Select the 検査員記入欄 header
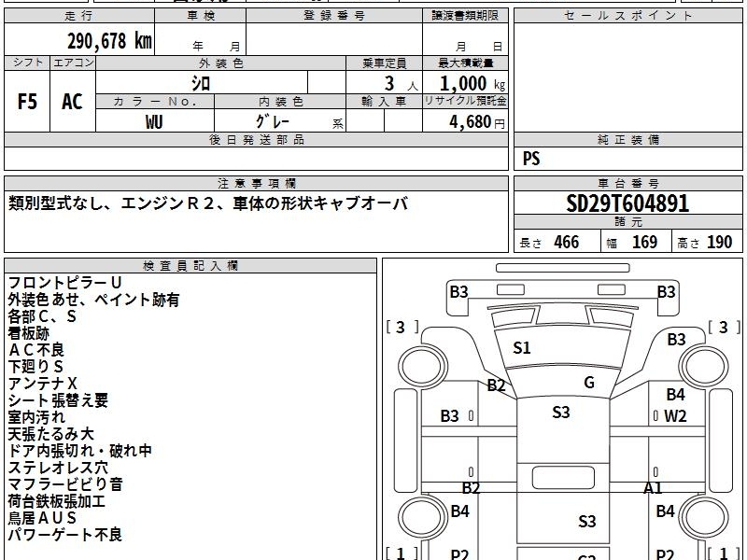747x560 pixels. (x=190, y=266)
